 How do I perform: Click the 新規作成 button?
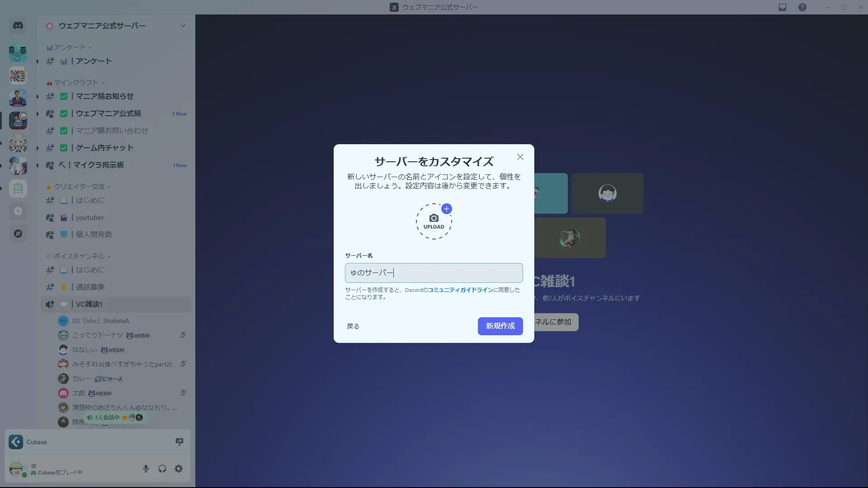(x=500, y=326)
